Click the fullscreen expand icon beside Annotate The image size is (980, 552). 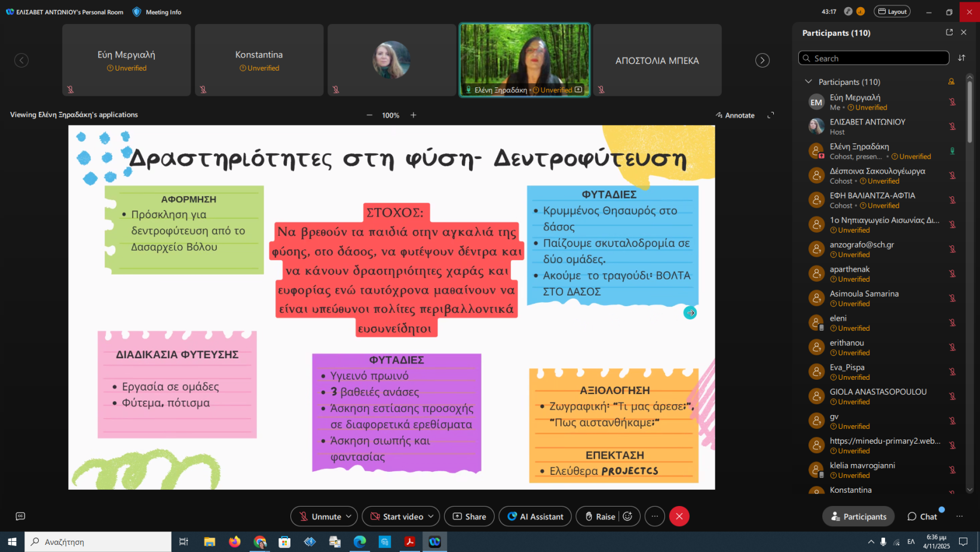(771, 115)
